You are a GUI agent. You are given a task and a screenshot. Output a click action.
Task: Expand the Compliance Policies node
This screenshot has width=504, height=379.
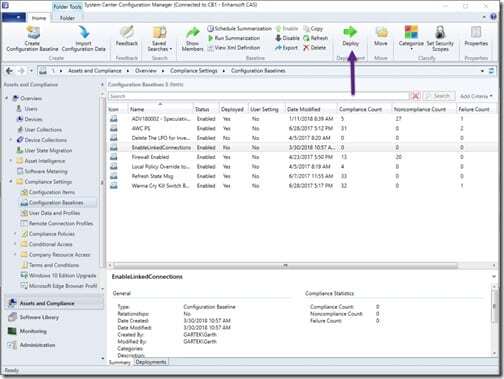point(15,234)
